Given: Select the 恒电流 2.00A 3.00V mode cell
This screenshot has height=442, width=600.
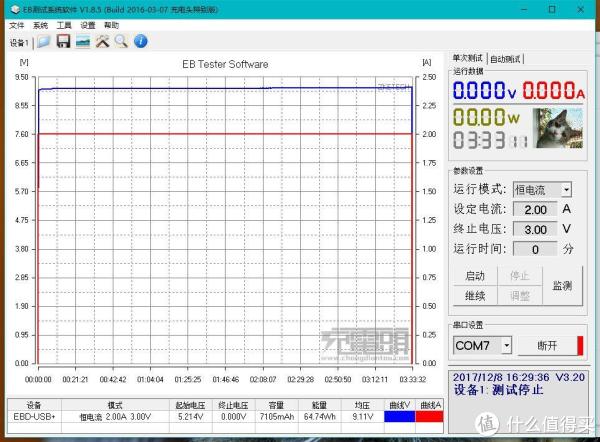Looking at the screenshot, I should point(115,416).
